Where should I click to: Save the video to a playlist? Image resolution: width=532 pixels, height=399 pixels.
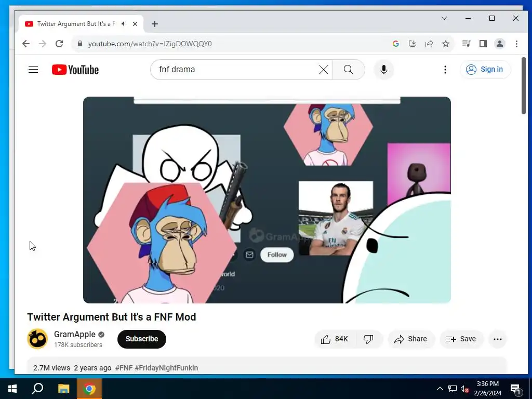461,339
